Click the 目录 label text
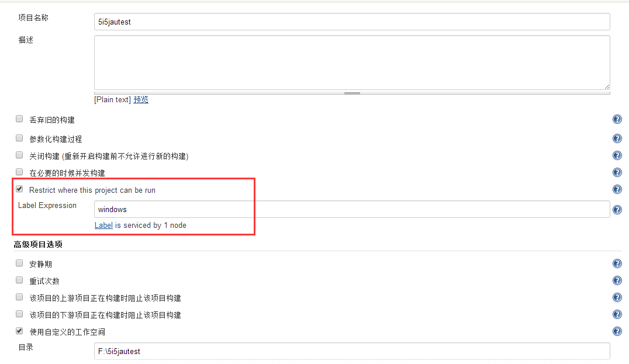This screenshot has height=364, width=629. pyautogui.click(x=26, y=347)
